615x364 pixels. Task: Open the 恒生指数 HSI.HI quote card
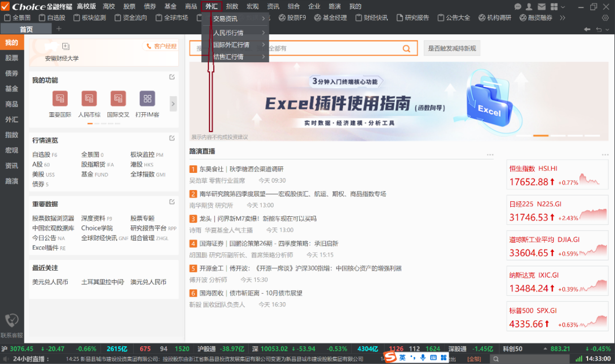(x=557, y=175)
